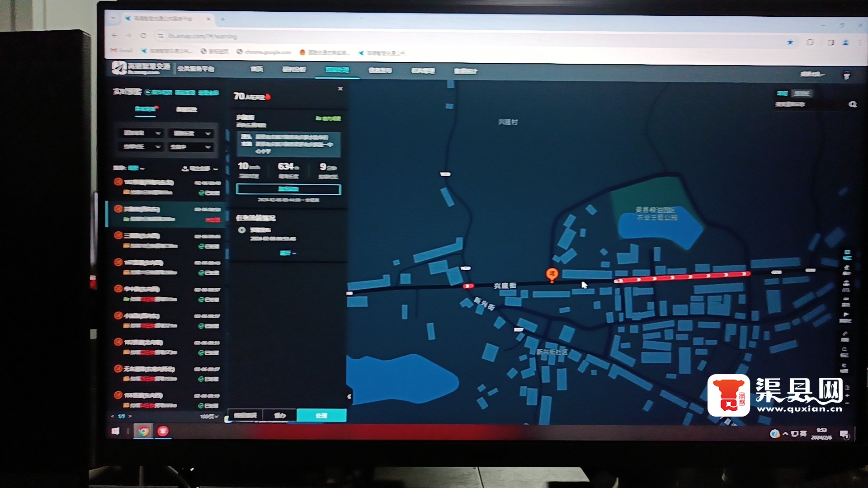868x488 pixels.
Task: Click the teal outlined button under the statistics
Action: [288, 189]
